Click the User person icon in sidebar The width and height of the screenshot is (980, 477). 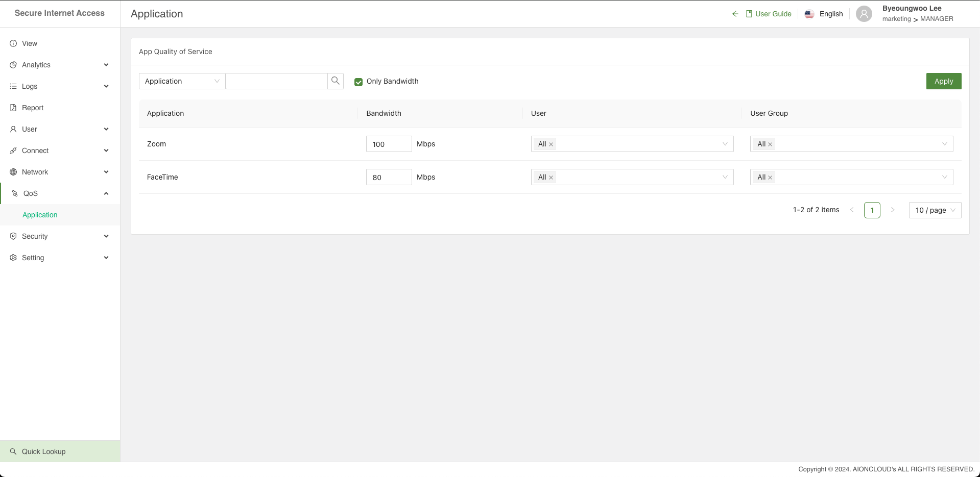click(13, 129)
